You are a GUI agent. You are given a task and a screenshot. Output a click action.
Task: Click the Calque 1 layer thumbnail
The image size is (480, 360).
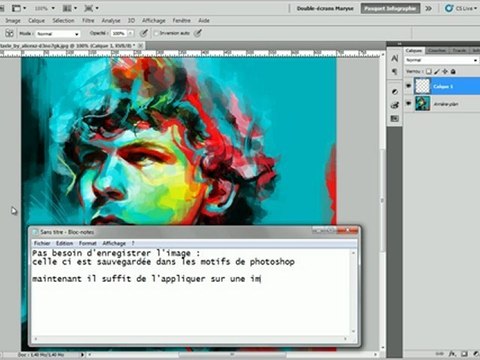pyautogui.click(x=422, y=86)
